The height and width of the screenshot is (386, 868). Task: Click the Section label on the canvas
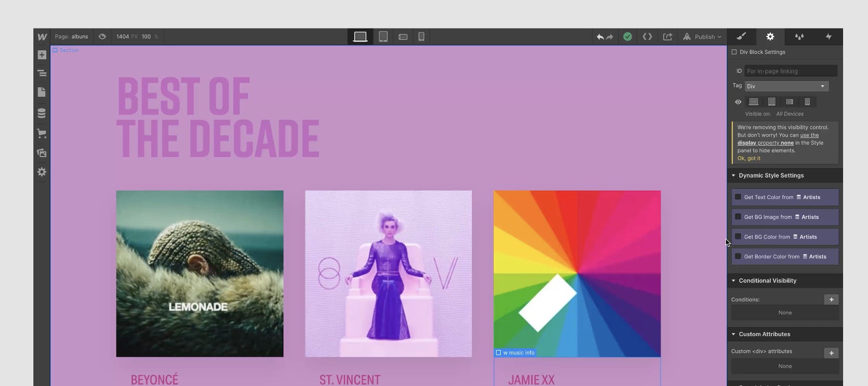[66, 50]
